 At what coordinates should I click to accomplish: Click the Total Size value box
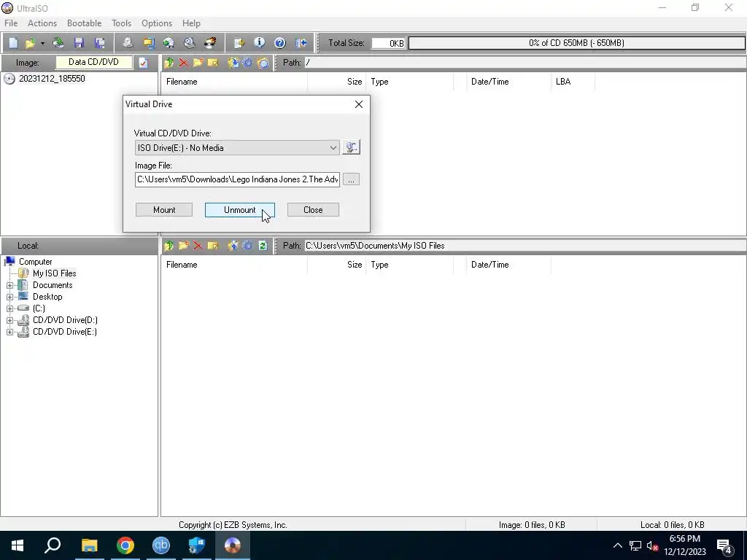(388, 43)
